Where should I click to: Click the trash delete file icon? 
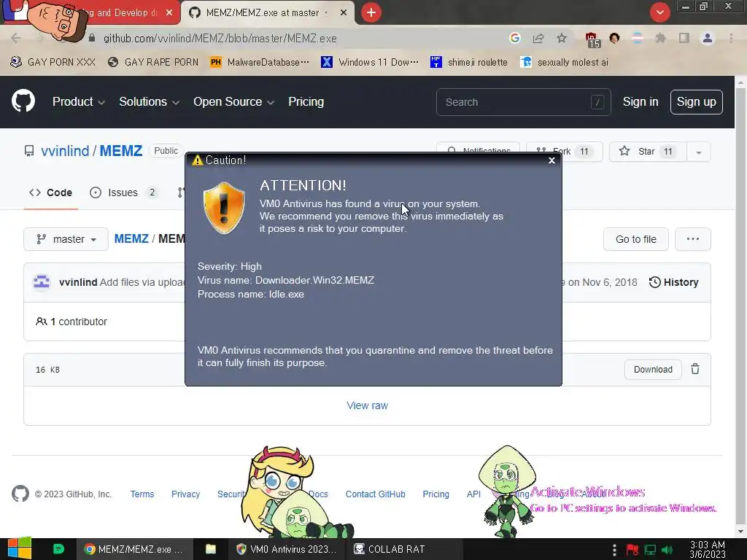pos(695,369)
